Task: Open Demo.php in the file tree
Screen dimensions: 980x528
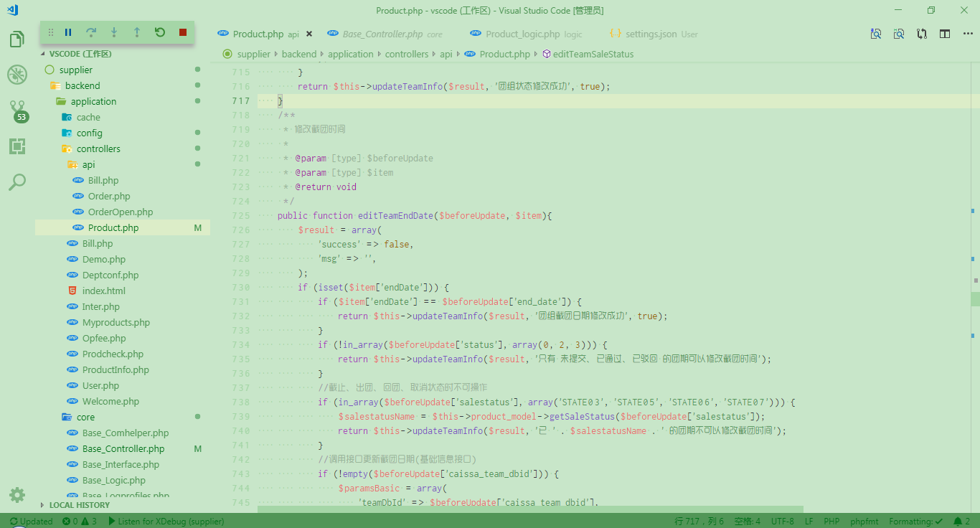Action: pos(103,259)
